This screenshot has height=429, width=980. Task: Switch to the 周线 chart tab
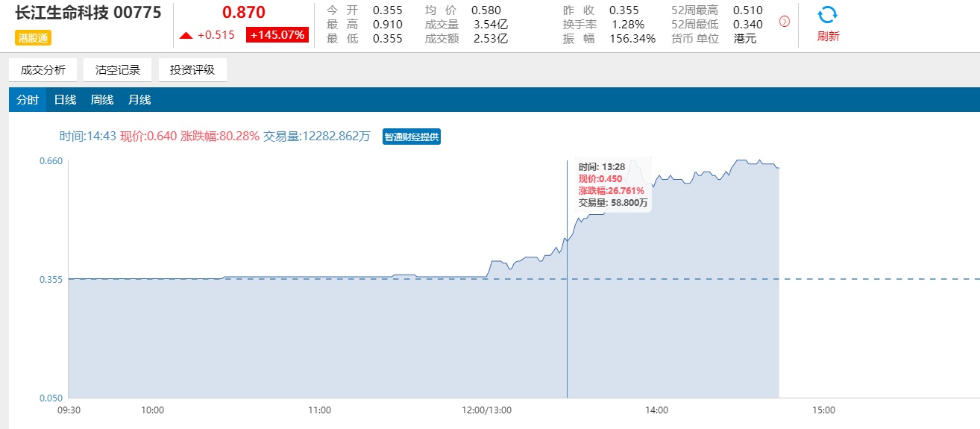coord(102,100)
